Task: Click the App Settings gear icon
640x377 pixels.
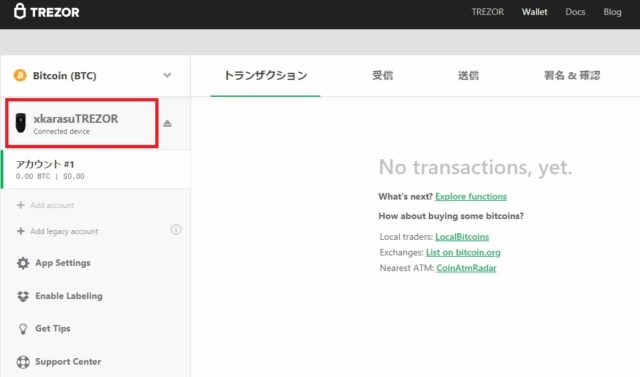Action: (x=23, y=263)
